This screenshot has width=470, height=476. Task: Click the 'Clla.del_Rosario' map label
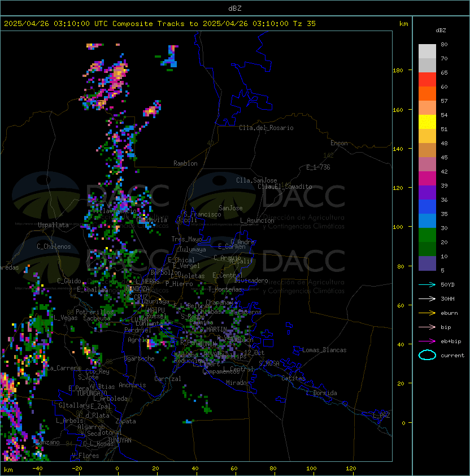266,128
